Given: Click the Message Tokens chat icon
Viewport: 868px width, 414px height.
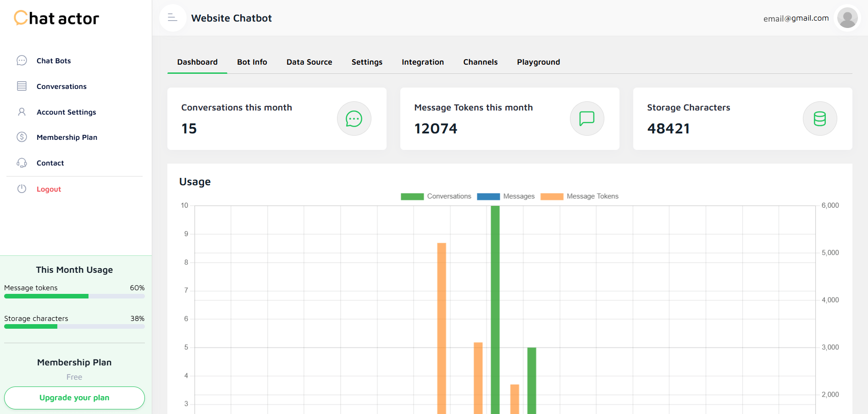Looking at the screenshot, I should click(x=586, y=119).
